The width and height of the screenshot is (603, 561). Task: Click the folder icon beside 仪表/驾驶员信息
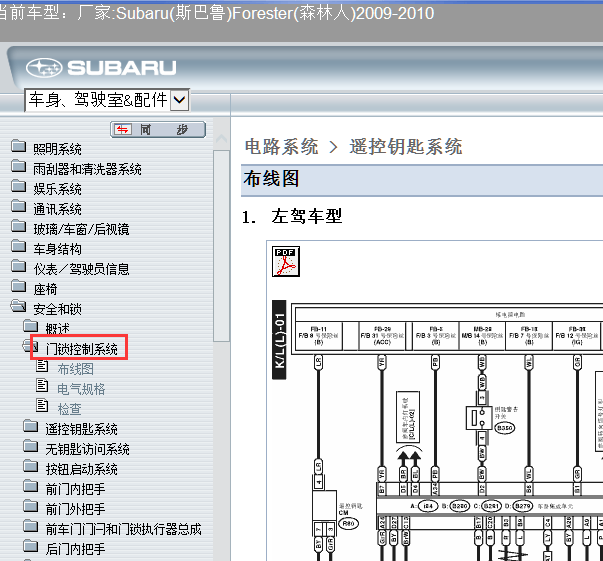[x=18, y=266]
